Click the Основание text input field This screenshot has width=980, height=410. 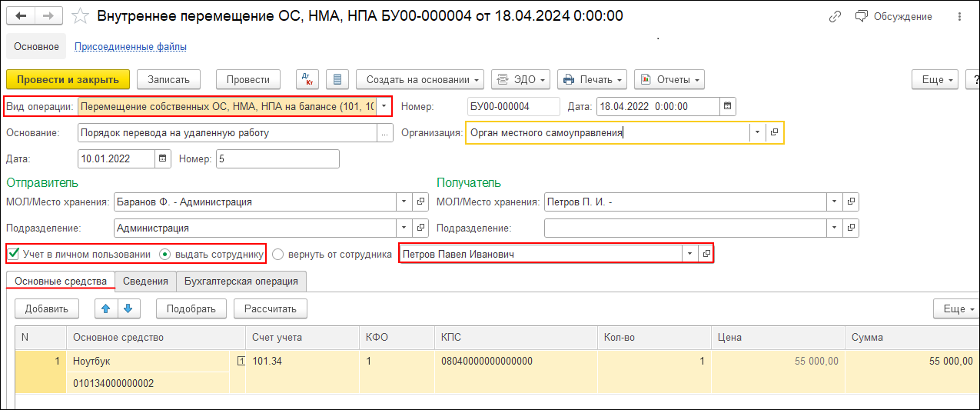227,132
